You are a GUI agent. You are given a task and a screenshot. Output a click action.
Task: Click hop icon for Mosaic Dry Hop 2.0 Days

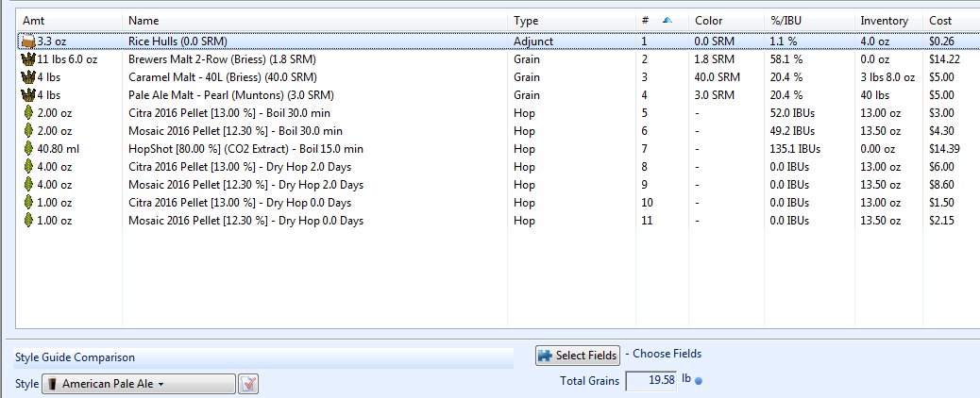coord(28,185)
